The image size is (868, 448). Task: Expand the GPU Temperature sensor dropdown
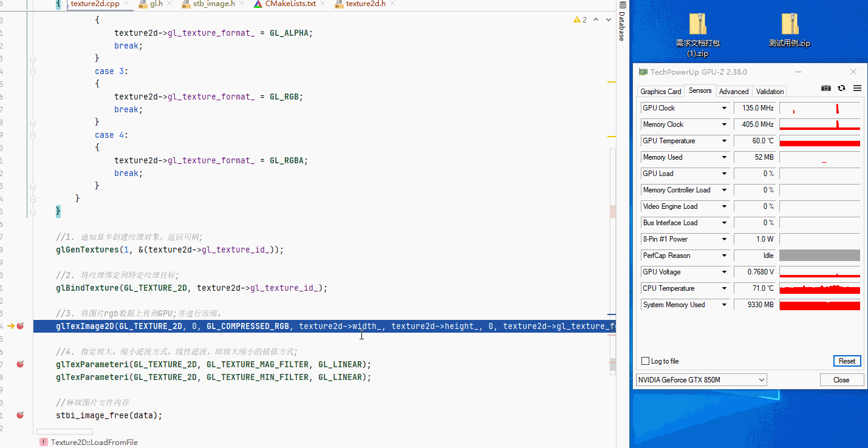tap(724, 141)
